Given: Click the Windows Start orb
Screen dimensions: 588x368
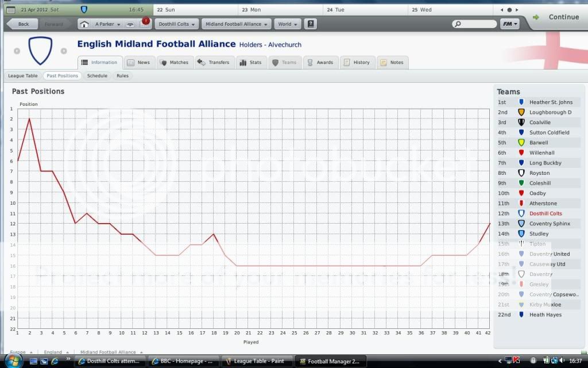Looking at the screenshot, I should (x=13, y=361).
